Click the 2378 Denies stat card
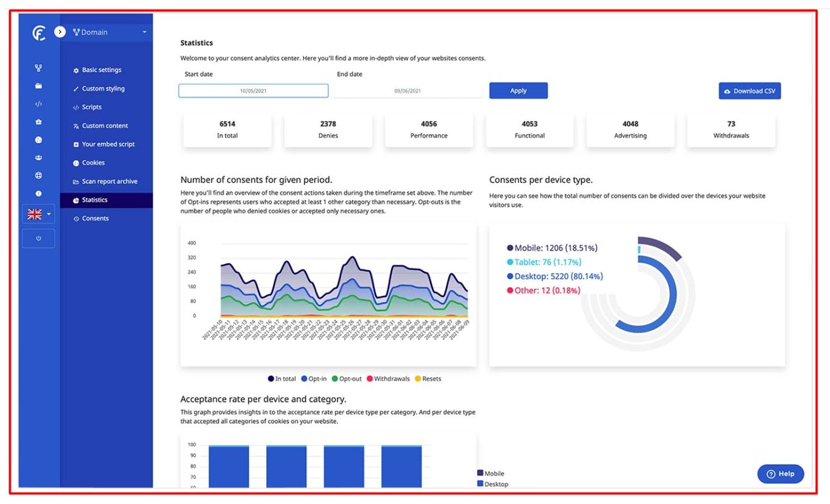Image resolution: width=830 pixels, height=504 pixels. click(328, 130)
